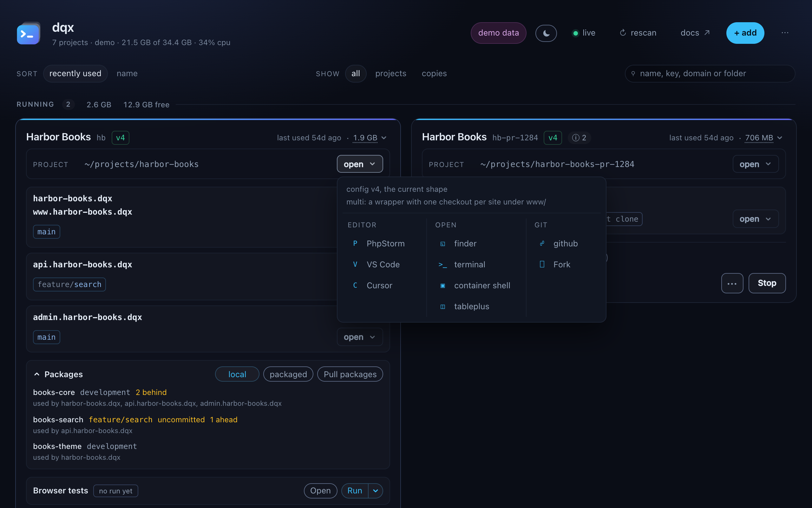
Task: Click the tableplus icon
Action: (442, 307)
